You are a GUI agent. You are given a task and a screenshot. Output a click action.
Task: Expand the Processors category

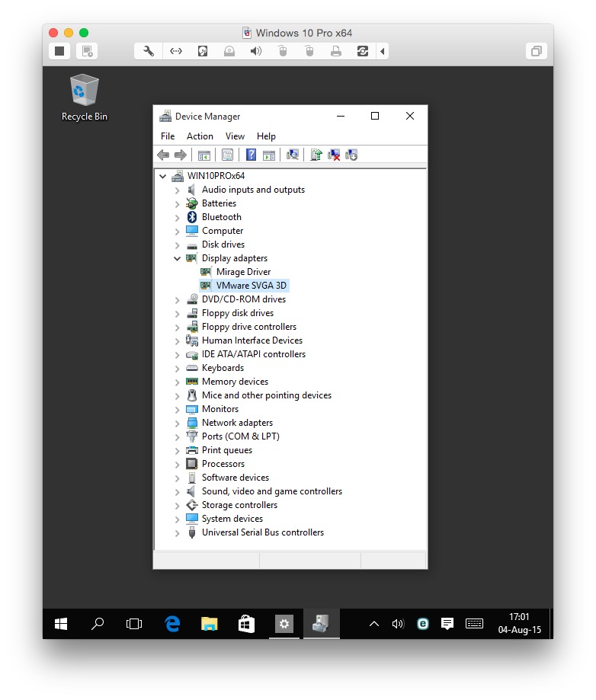pyautogui.click(x=178, y=465)
